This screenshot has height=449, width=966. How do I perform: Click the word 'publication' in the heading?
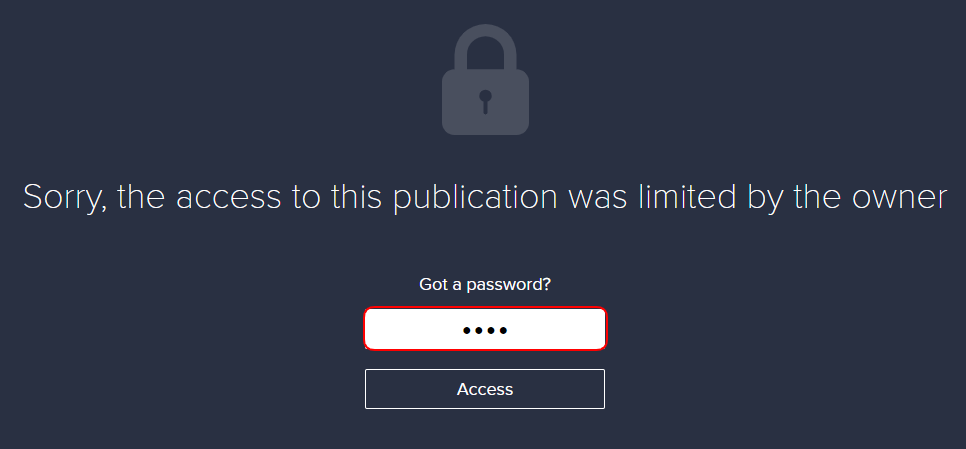point(475,198)
